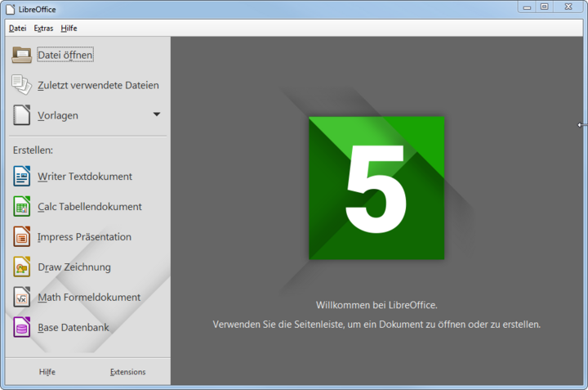The image size is (588, 390).
Task: Open the Hilfe menu in menu bar
Action: pos(69,28)
